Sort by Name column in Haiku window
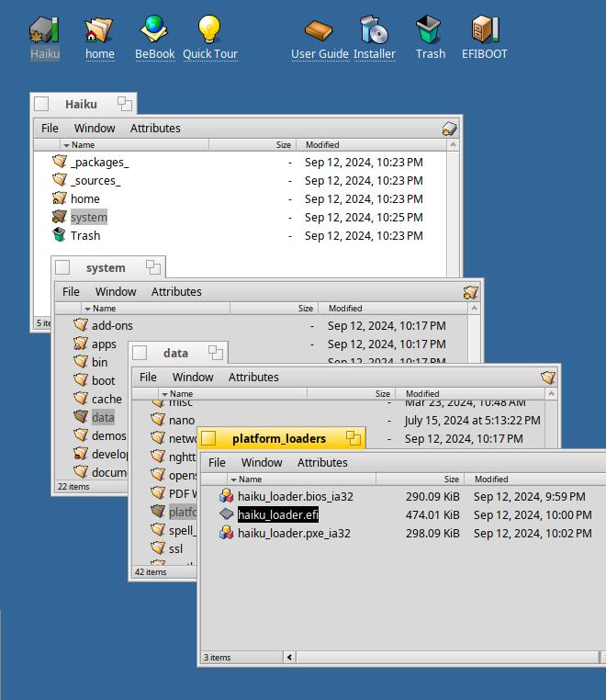Viewport: 606px width, 700px height. 134,144
